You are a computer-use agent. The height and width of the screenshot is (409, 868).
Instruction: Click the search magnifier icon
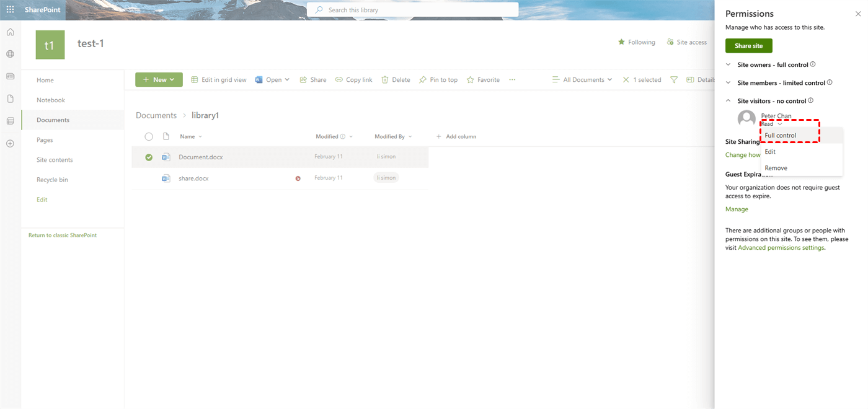(319, 10)
